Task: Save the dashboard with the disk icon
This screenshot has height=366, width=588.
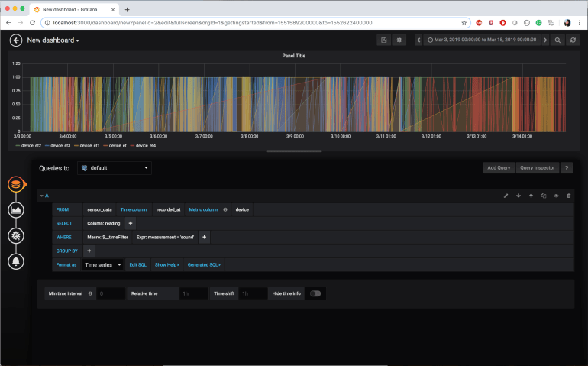Action: click(383, 40)
